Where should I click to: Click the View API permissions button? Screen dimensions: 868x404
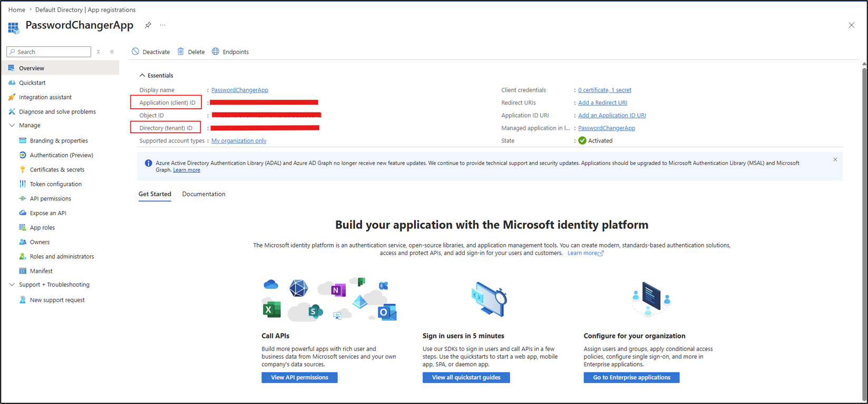point(299,378)
